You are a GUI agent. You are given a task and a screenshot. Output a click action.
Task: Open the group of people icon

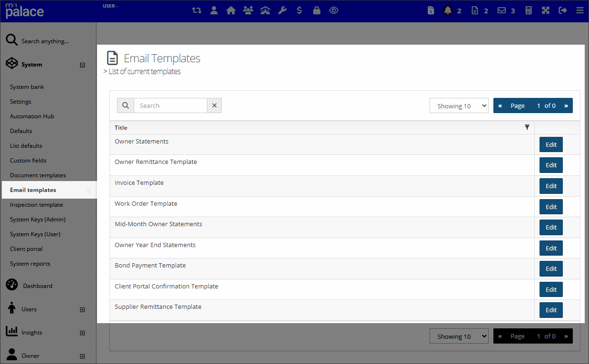[248, 10]
